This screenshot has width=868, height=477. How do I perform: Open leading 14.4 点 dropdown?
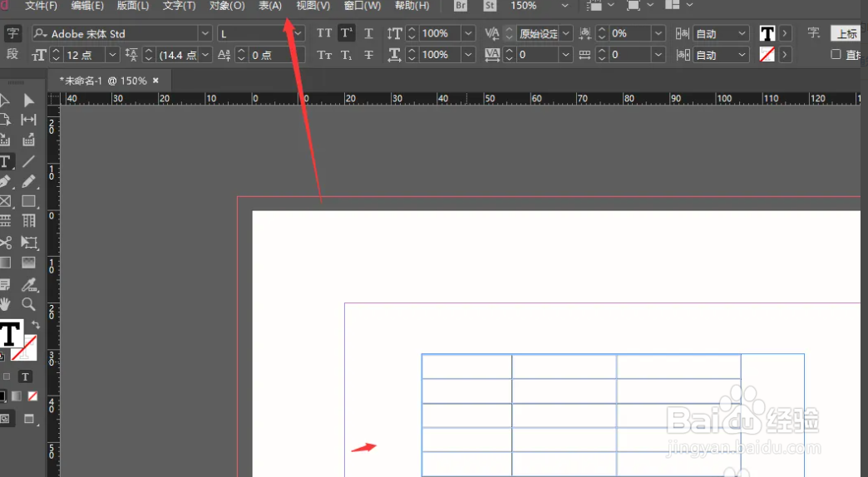(x=205, y=55)
